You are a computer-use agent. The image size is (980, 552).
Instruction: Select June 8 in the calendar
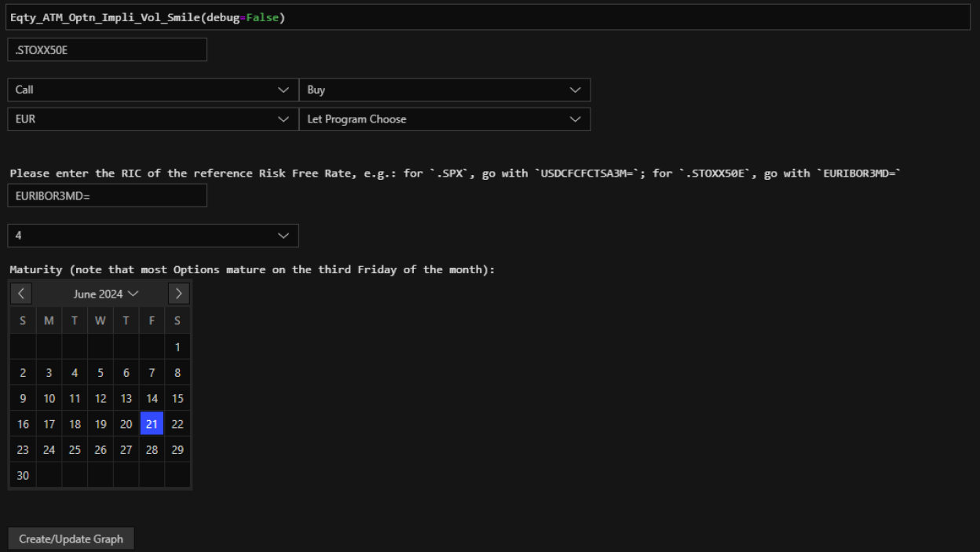coord(177,373)
